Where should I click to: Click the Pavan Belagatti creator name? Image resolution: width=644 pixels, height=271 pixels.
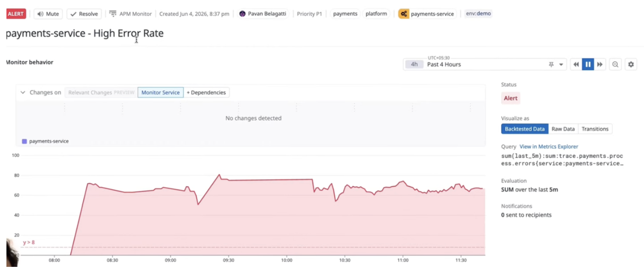pyautogui.click(x=267, y=14)
